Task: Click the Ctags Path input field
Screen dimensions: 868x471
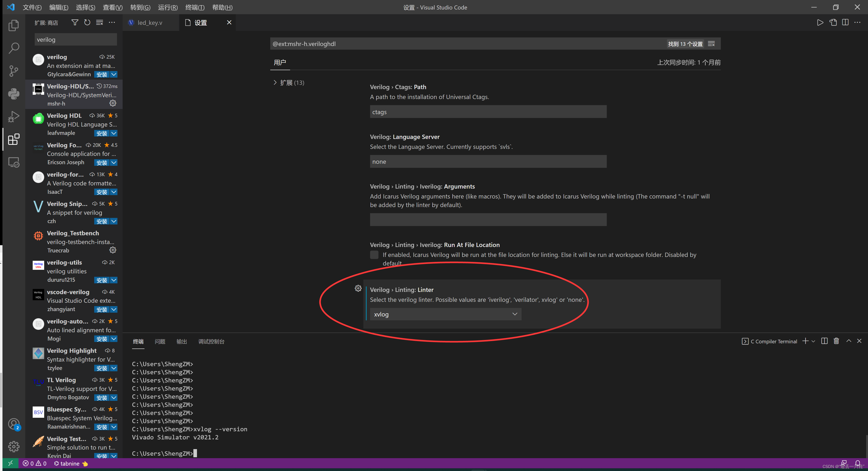Action: pyautogui.click(x=488, y=112)
